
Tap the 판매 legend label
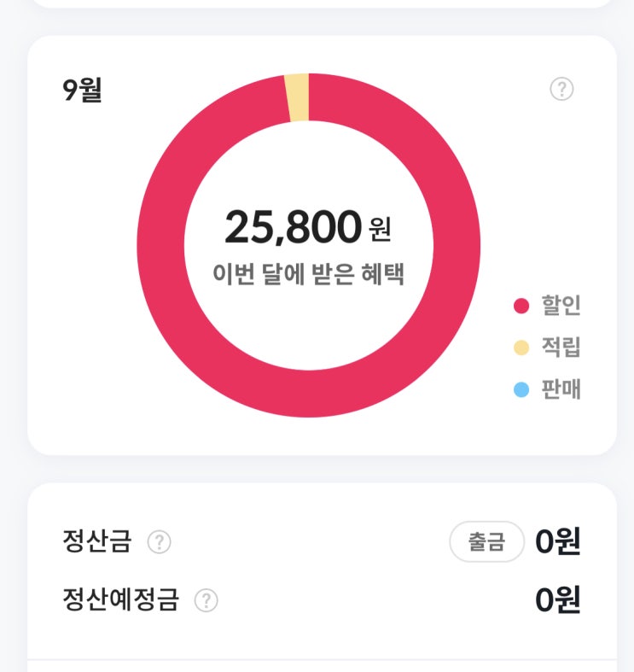(561, 389)
